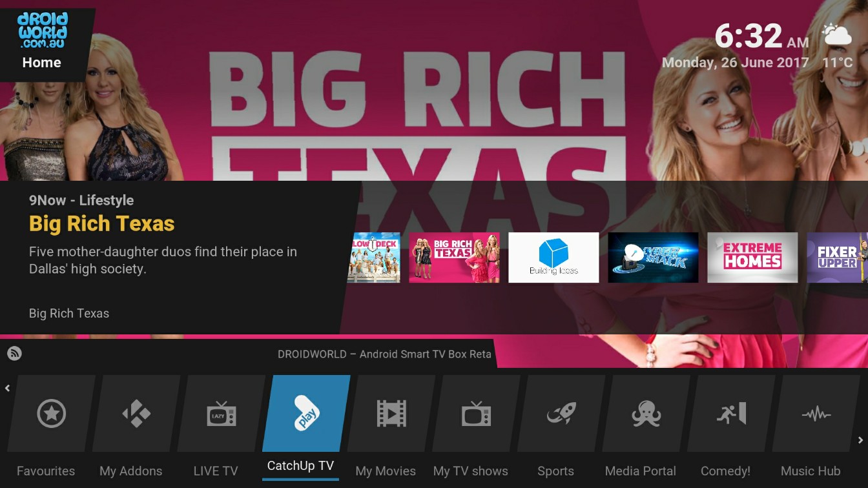868x488 pixels.
Task: Open the Building Ideas thumbnail
Action: coord(553,258)
